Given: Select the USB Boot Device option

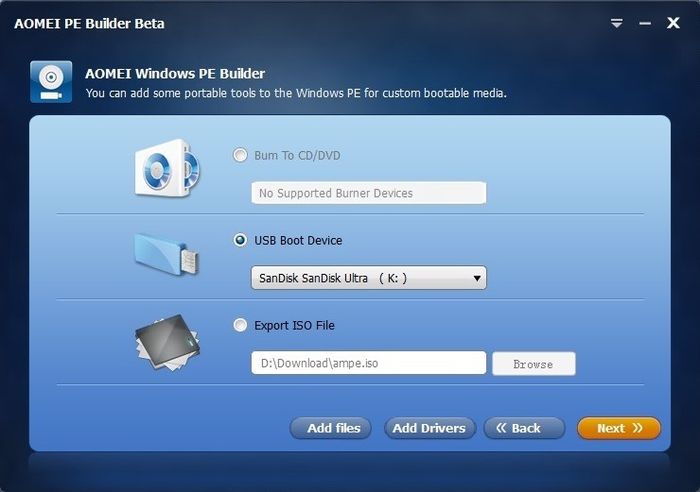Looking at the screenshot, I should click(x=240, y=241).
